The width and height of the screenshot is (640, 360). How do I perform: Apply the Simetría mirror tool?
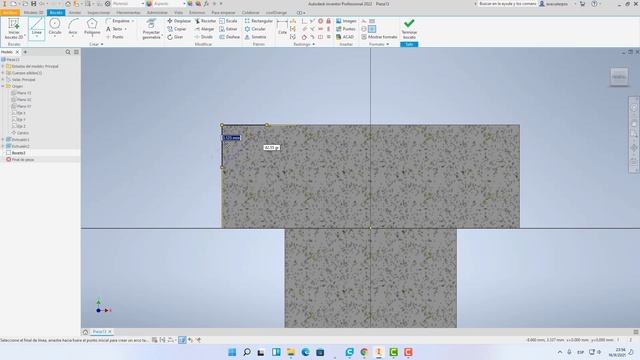click(255, 37)
